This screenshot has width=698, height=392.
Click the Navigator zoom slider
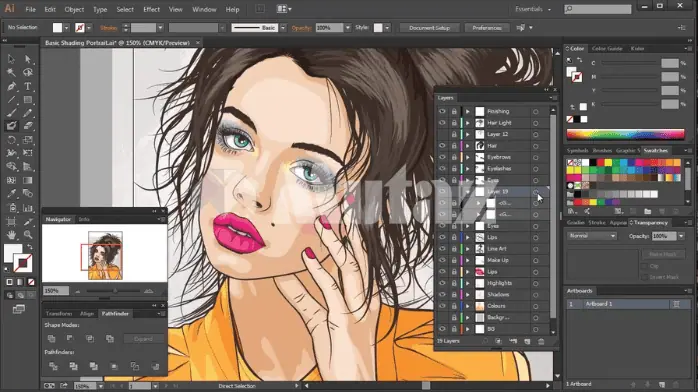(x=114, y=291)
